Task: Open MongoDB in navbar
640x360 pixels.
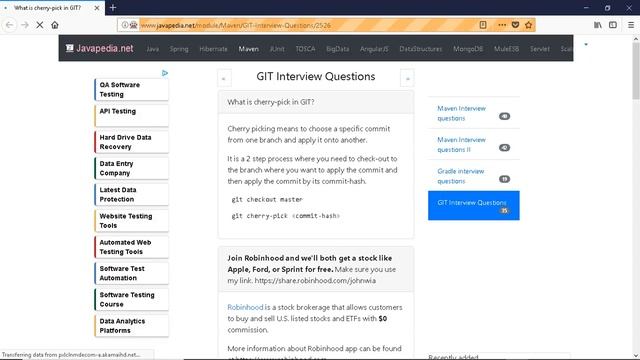Action: [468, 49]
